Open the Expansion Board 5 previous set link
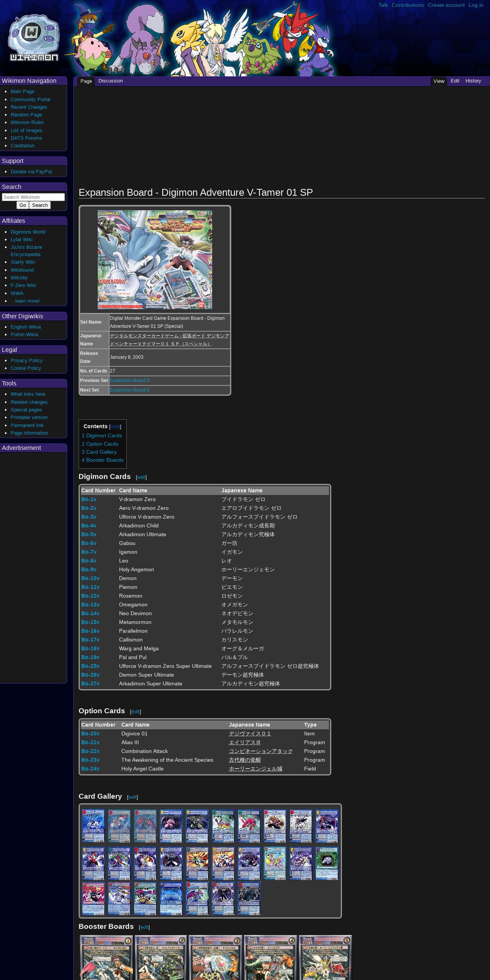 (130, 380)
